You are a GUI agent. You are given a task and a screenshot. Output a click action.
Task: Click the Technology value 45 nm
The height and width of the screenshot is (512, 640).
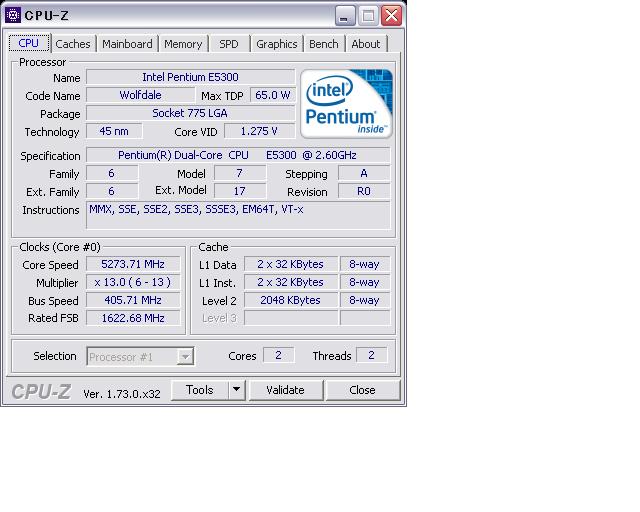114,131
